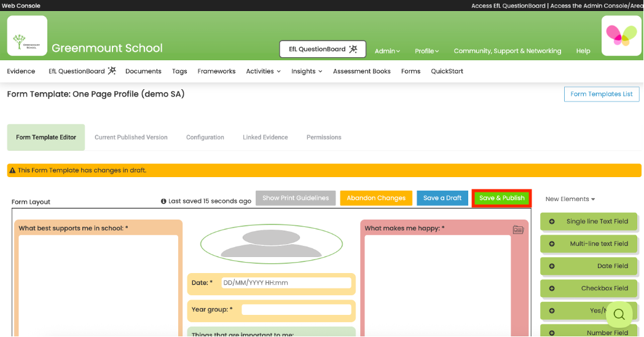Open the Linked Evidence tab

[x=265, y=137]
